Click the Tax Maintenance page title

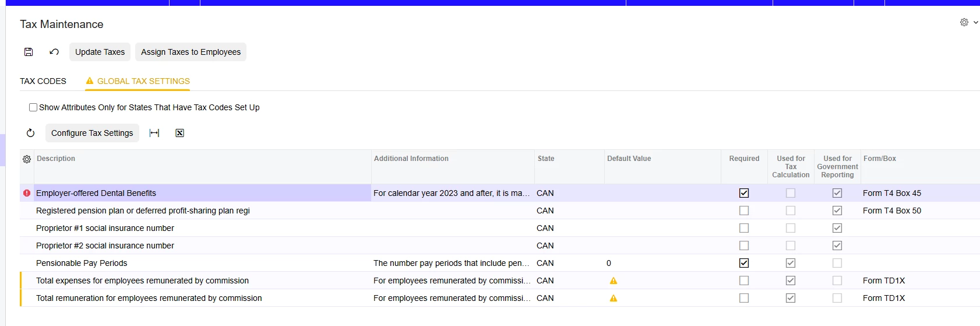click(62, 24)
